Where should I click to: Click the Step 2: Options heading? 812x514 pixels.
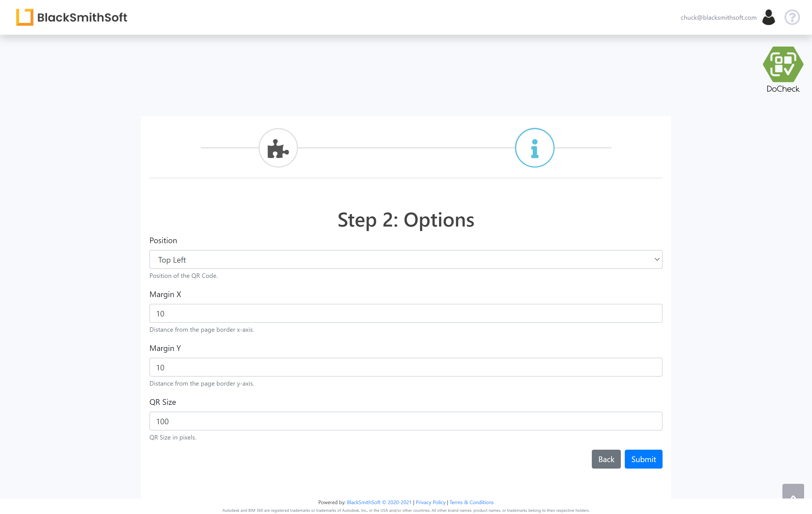(x=406, y=220)
